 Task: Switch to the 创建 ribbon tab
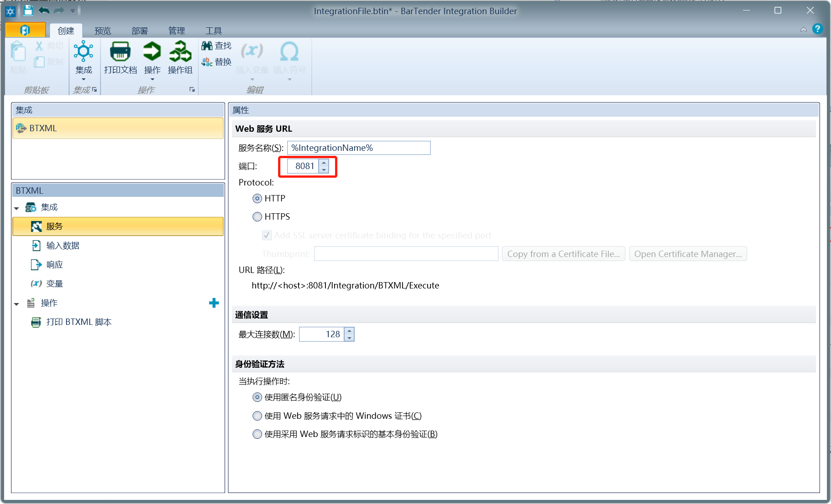(66, 31)
